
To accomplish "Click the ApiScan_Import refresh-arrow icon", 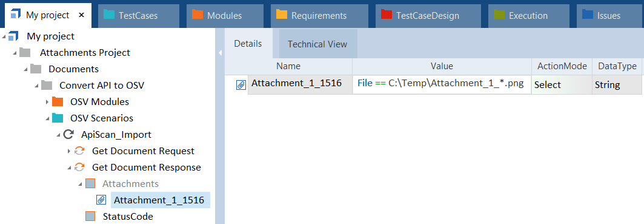I will pyautogui.click(x=68, y=134).
